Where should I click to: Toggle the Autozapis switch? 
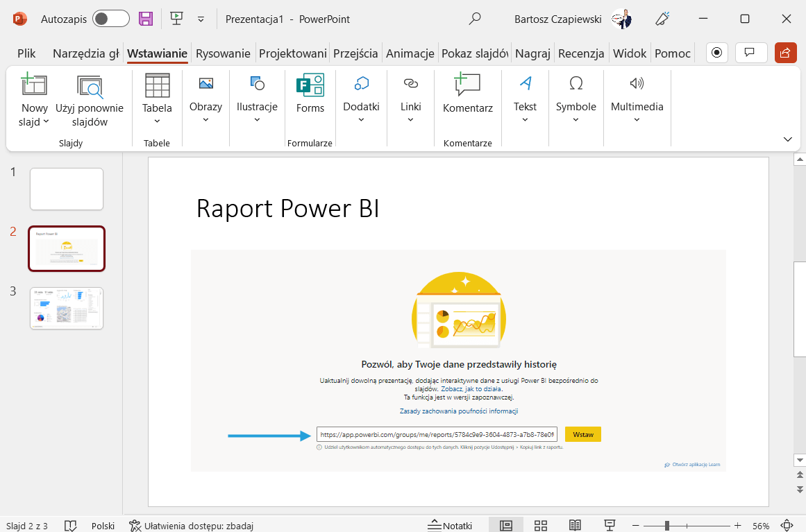[x=111, y=19]
